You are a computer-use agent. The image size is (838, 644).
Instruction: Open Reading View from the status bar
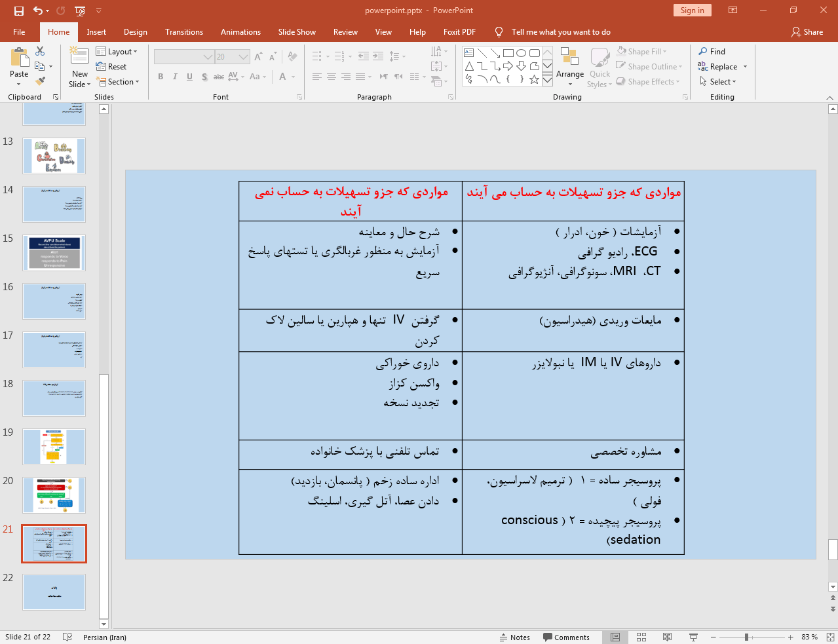[667, 637]
